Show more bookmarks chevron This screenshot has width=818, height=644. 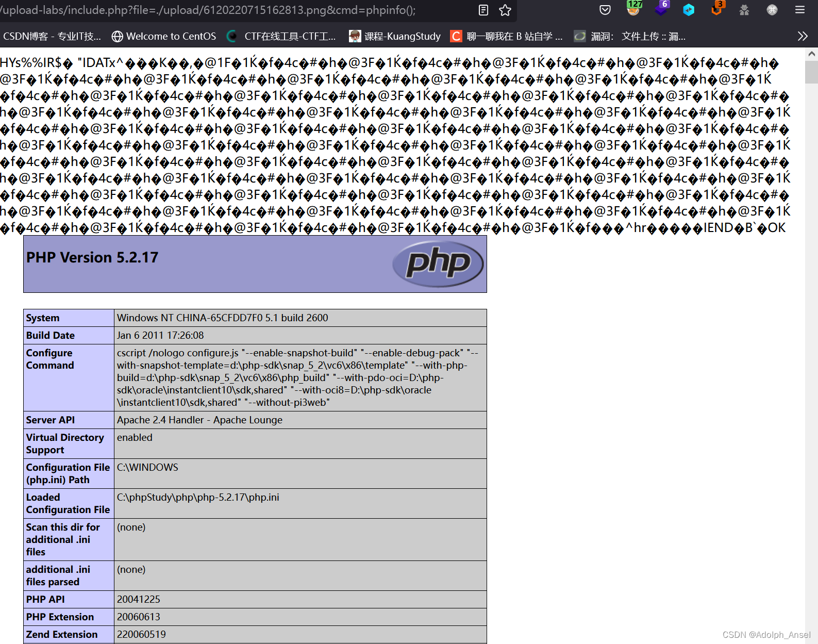[x=803, y=36]
